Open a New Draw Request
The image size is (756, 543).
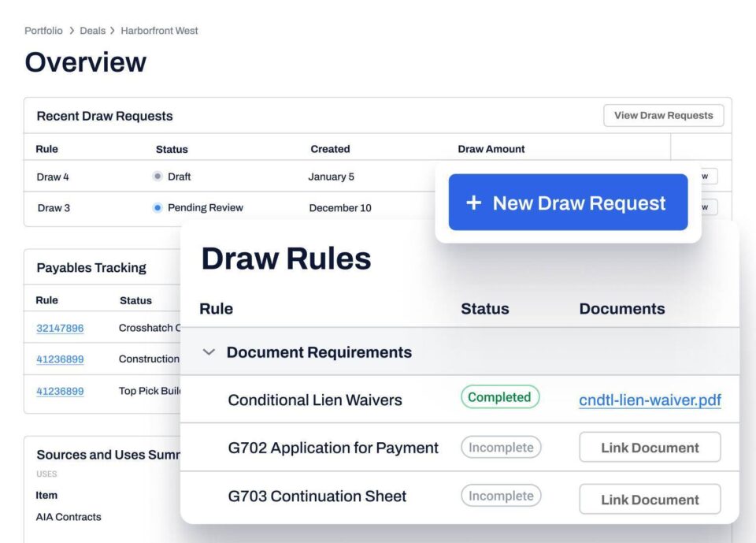pos(568,203)
